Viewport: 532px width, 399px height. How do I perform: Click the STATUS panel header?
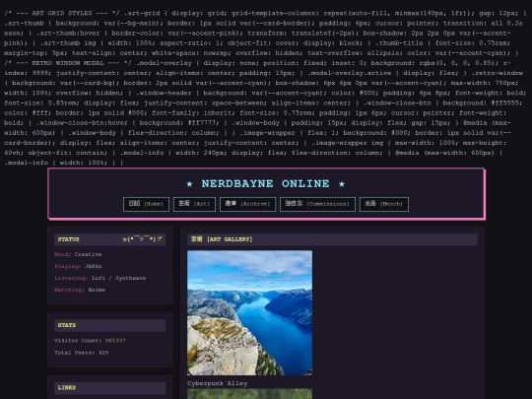click(x=110, y=239)
